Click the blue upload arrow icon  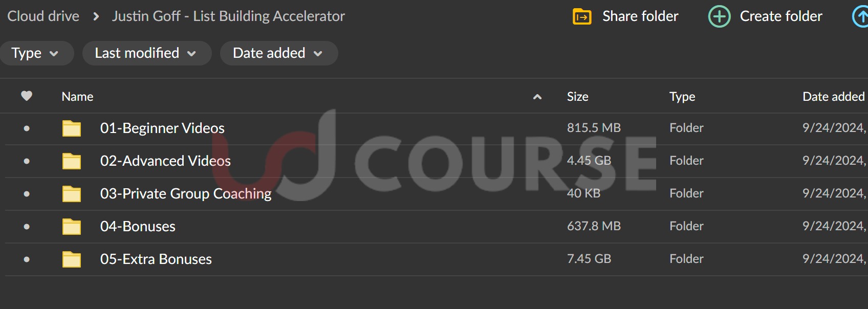(x=861, y=16)
